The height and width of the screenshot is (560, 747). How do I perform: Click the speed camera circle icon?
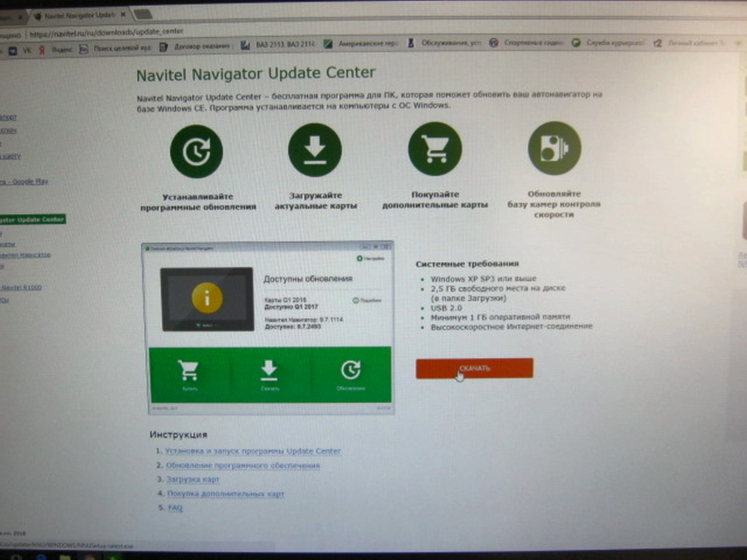[x=554, y=148]
